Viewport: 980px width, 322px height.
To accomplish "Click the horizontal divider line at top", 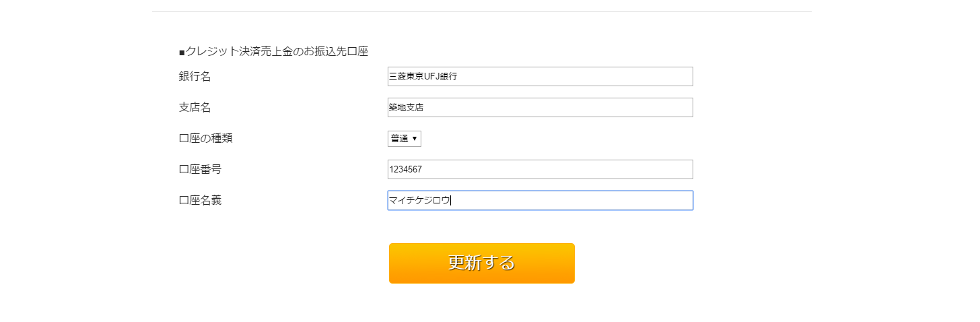I will click(481, 12).
